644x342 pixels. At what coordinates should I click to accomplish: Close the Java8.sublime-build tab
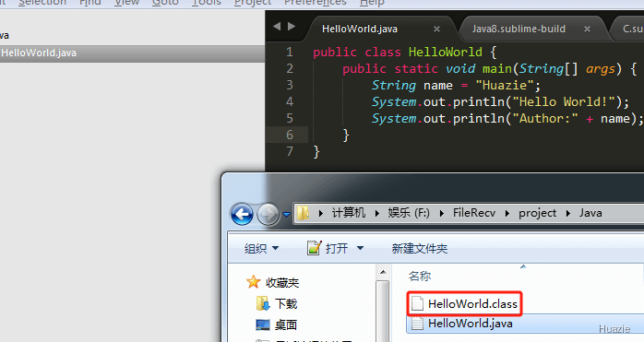588,29
